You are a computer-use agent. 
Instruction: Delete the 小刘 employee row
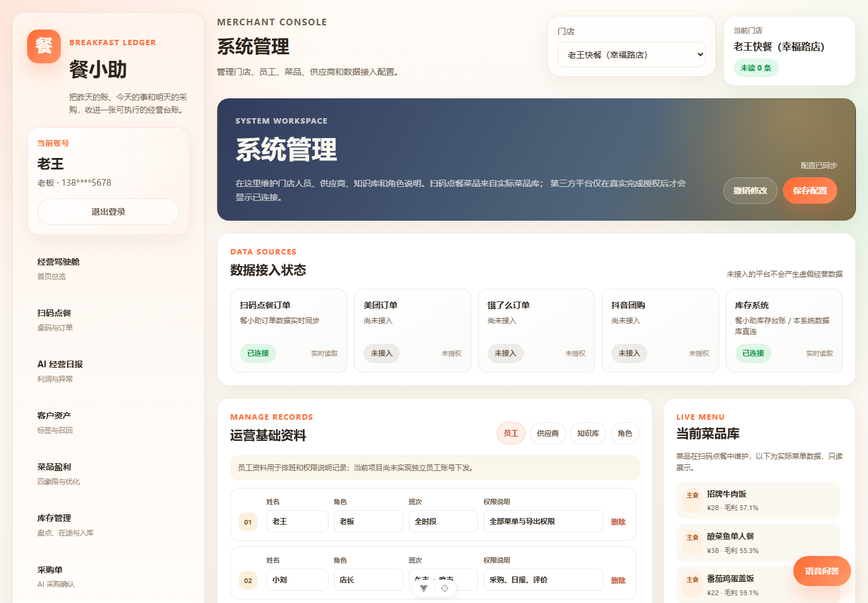(618, 581)
